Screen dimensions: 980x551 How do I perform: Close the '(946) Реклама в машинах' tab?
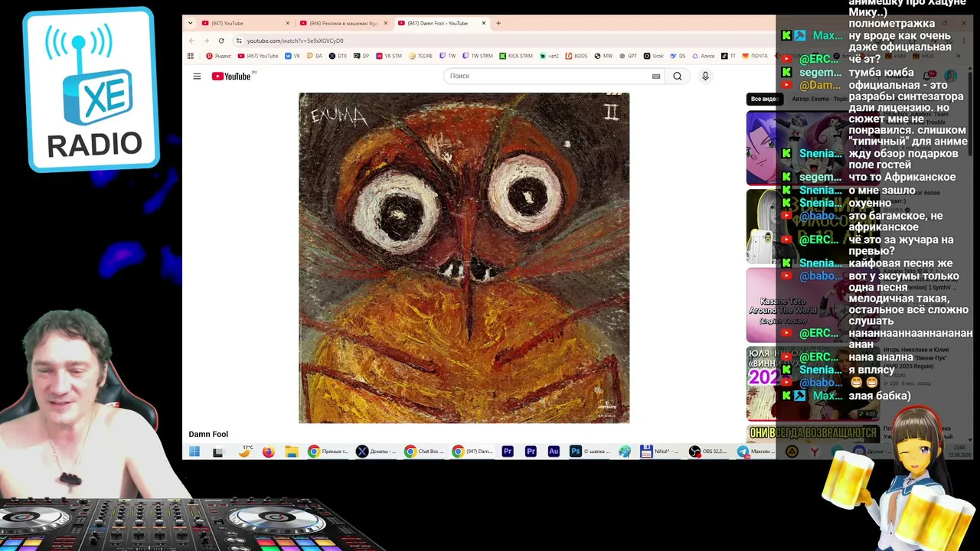click(385, 23)
